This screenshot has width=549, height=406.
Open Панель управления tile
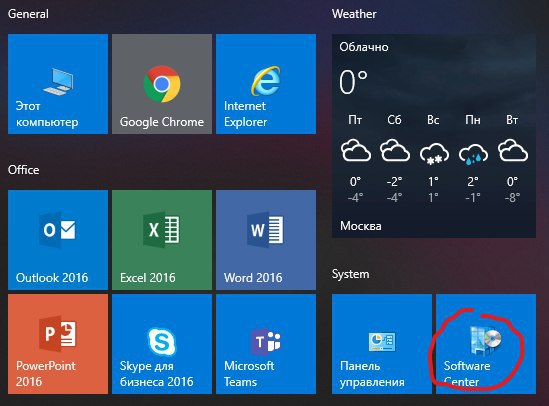coord(382,344)
